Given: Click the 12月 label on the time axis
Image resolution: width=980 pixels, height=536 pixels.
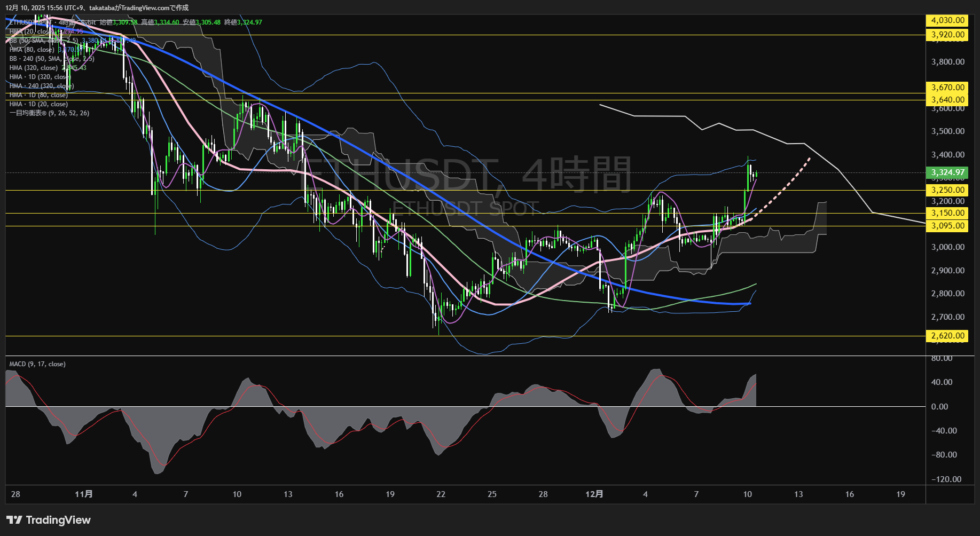Looking at the screenshot, I should pyautogui.click(x=594, y=494).
